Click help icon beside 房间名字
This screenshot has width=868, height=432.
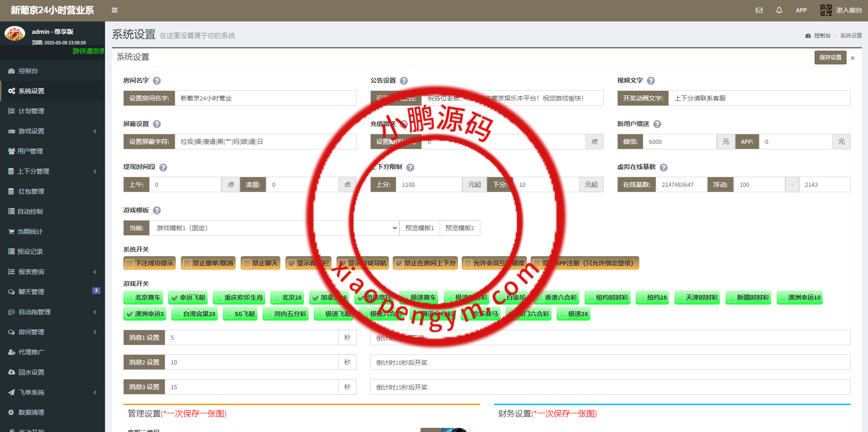157,81
